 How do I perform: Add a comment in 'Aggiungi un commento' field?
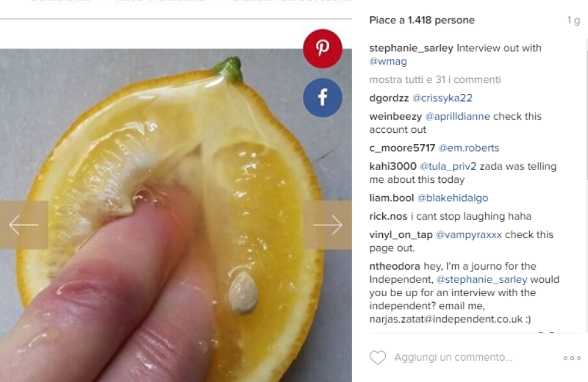453,357
